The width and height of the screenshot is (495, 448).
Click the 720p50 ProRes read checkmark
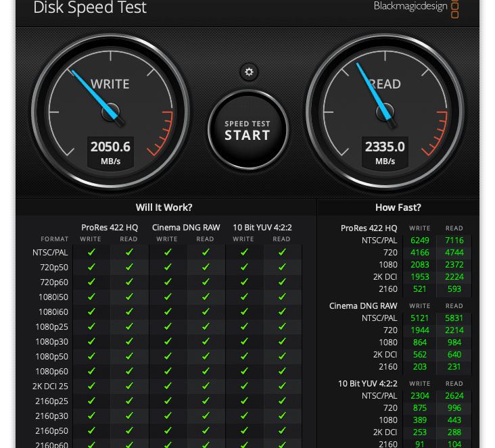[x=129, y=267]
